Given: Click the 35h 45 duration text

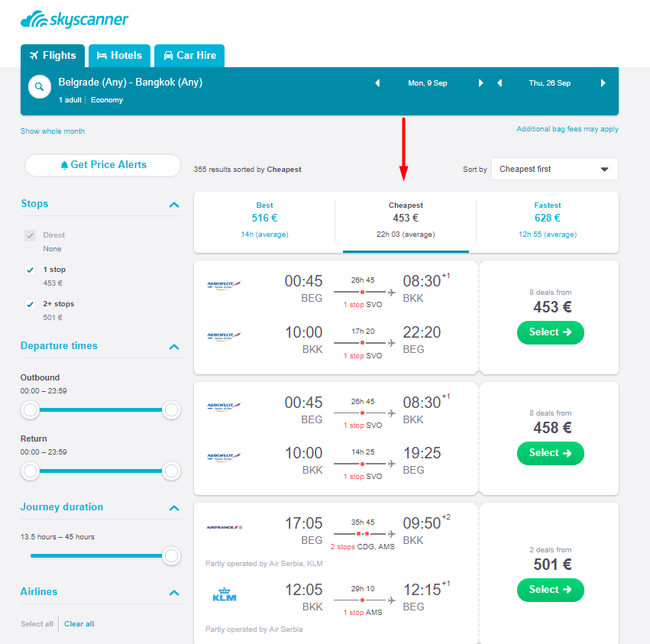Looking at the screenshot, I should (363, 522).
